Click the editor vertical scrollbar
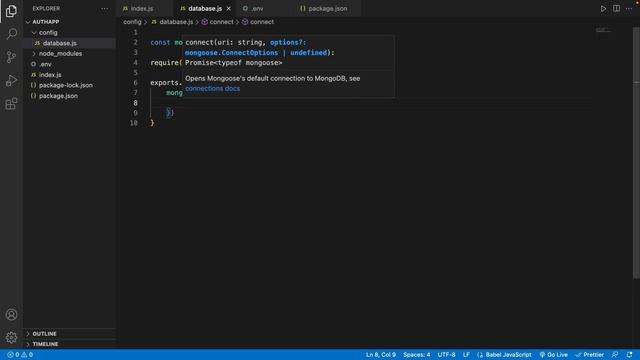The width and height of the screenshot is (640, 360). [636, 153]
